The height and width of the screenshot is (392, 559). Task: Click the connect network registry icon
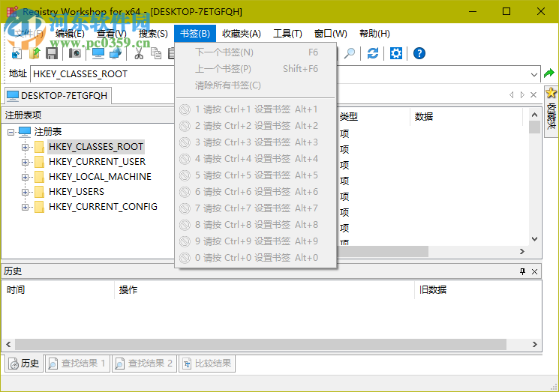pos(116,53)
